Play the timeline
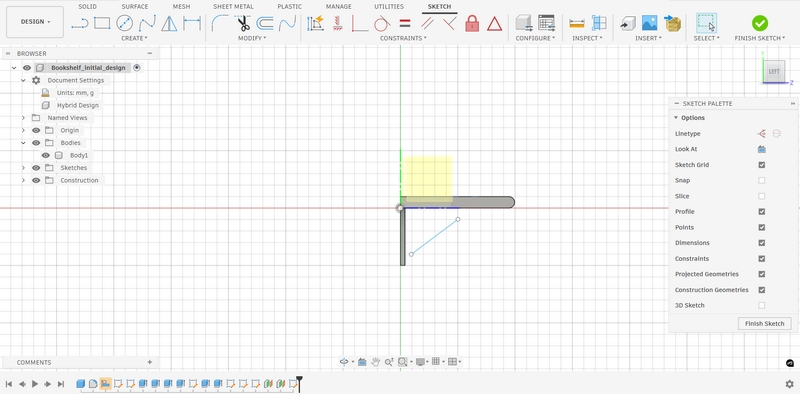This screenshot has height=394, width=800. click(x=35, y=384)
